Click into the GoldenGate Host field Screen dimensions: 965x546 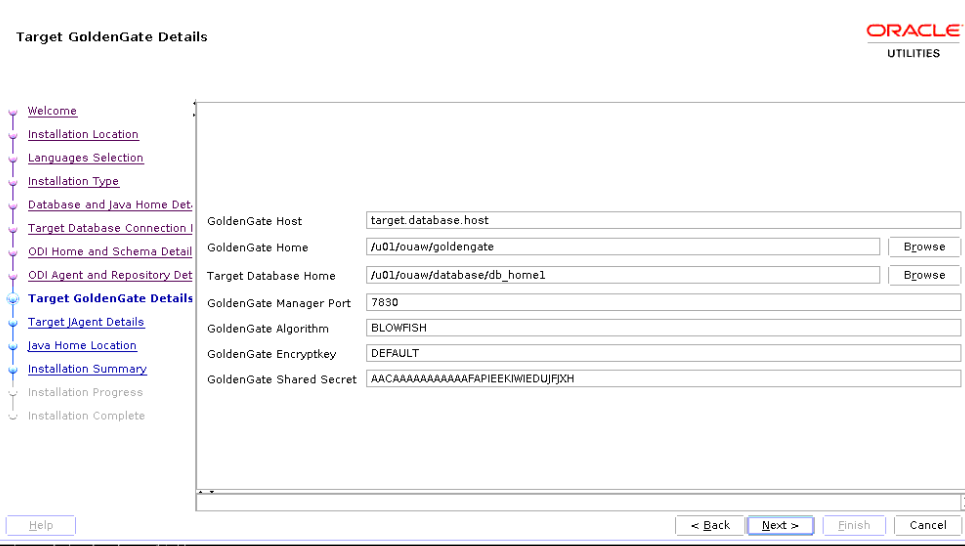pyautogui.click(x=663, y=220)
